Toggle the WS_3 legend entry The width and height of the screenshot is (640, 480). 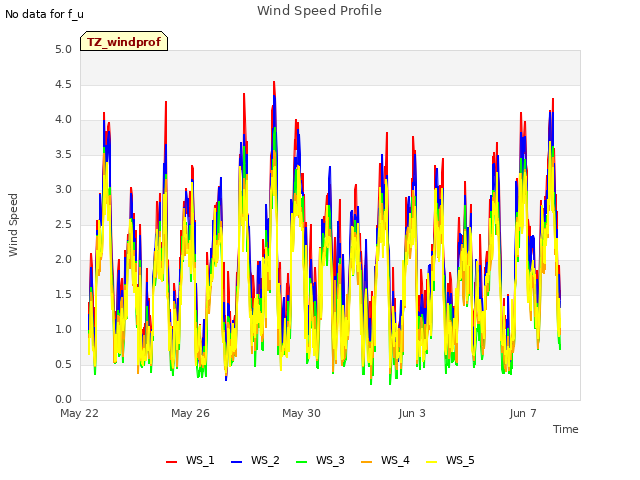point(320,460)
